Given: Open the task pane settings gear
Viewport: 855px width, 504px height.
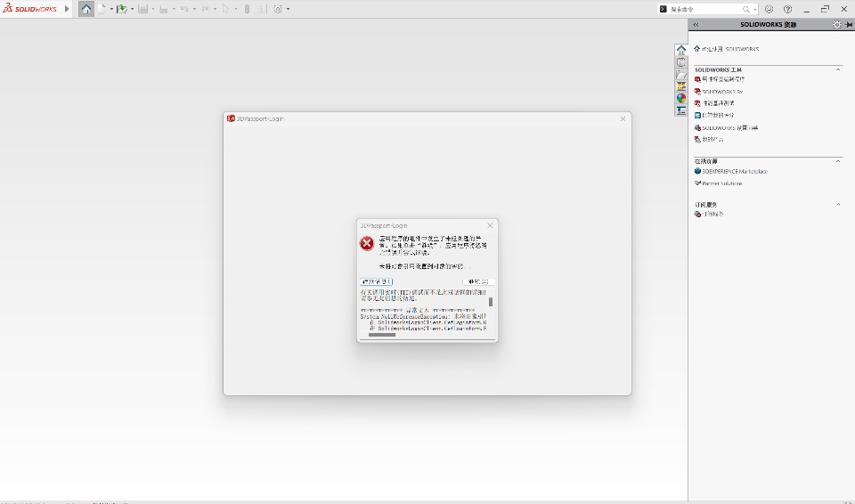Looking at the screenshot, I should [x=837, y=25].
